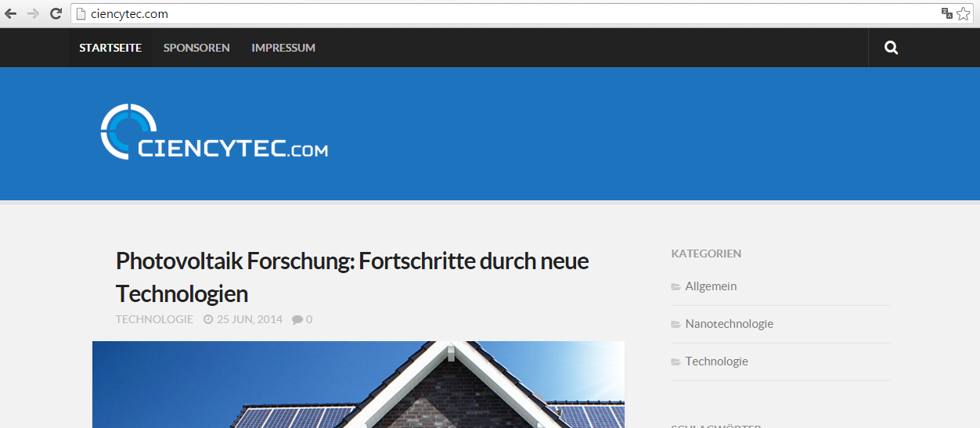Screen dimensions: 980x428
Task: Open the translate page icon
Action: tap(947, 13)
